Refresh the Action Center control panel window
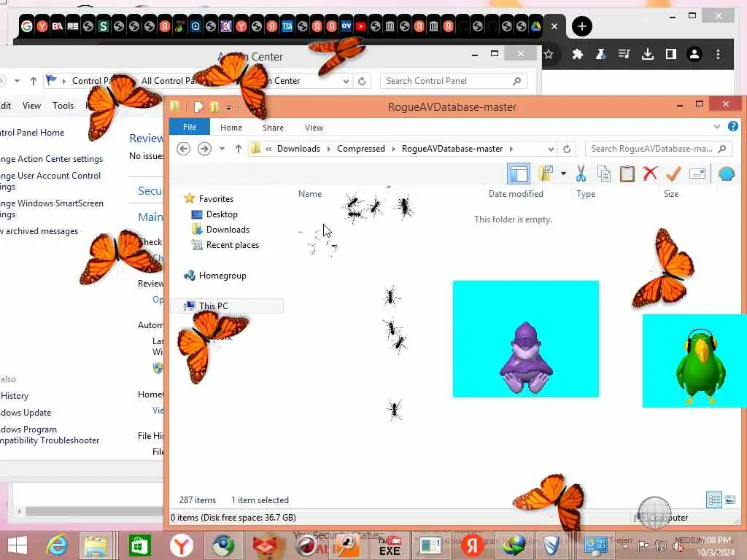 pyautogui.click(x=362, y=81)
